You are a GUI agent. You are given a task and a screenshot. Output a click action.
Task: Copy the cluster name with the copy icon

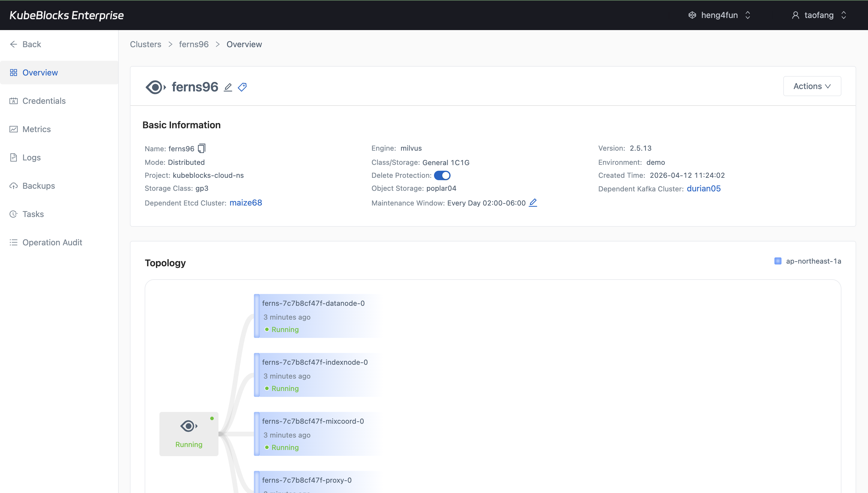pos(201,148)
